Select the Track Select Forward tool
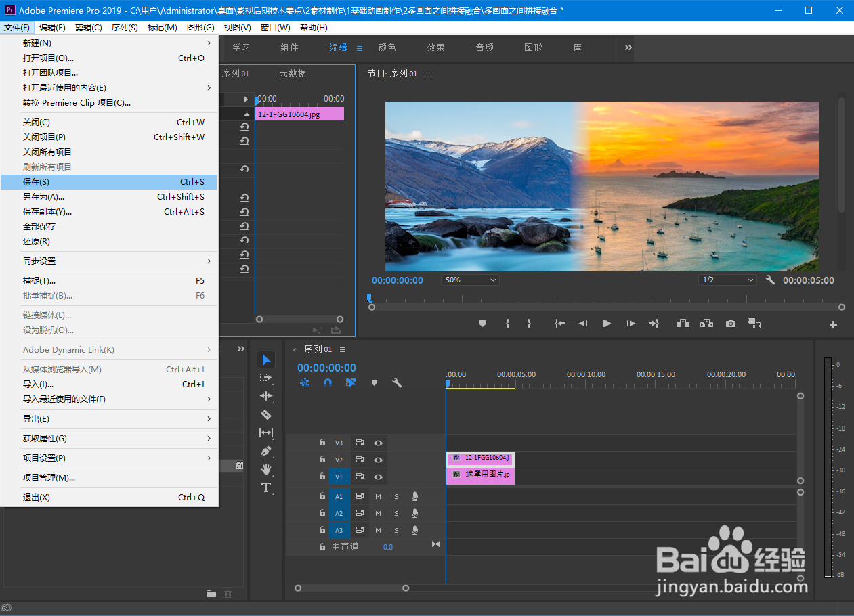 (266, 378)
